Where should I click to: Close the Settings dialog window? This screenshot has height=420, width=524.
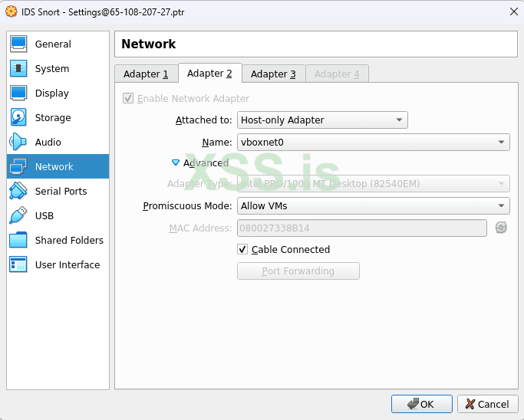click(x=513, y=11)
